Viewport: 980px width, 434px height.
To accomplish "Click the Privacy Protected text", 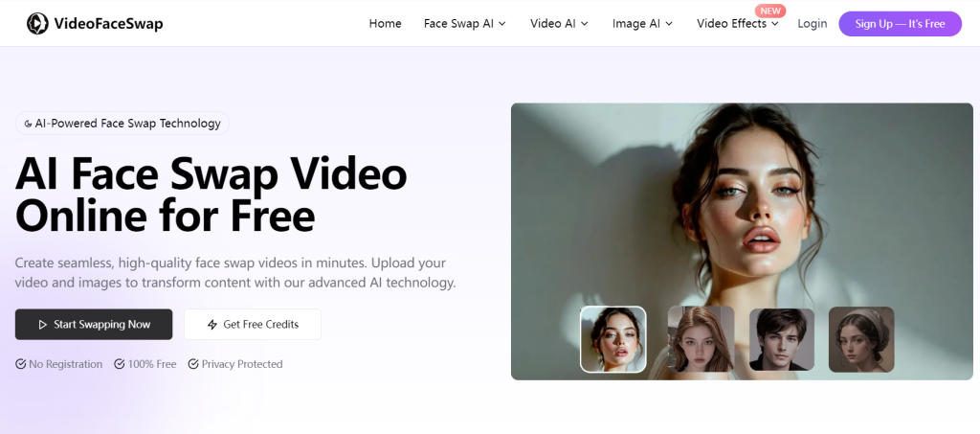I will 242,364.
